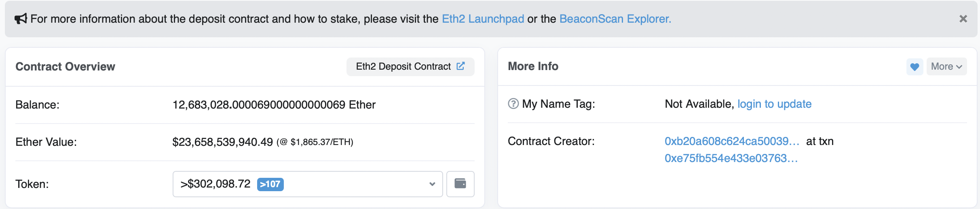Image resolution: width=980 pixels, height=209 pixels.
Task: Open contract creator address 0xb20a608c624ca50039…
Action: pos(732,141)
